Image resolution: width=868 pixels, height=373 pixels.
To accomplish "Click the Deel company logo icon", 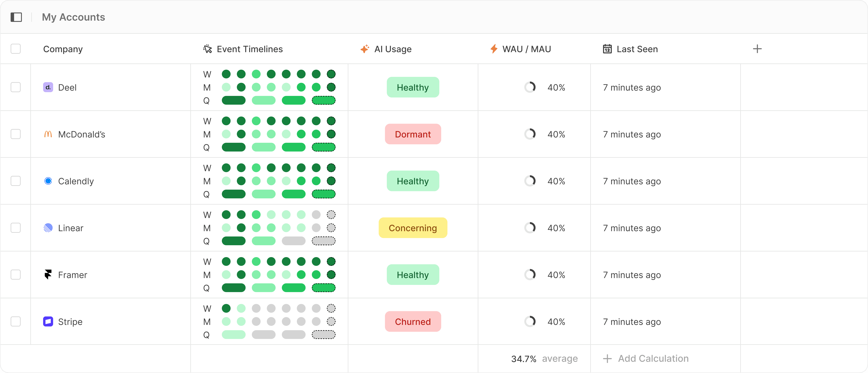I will point(48,87).
